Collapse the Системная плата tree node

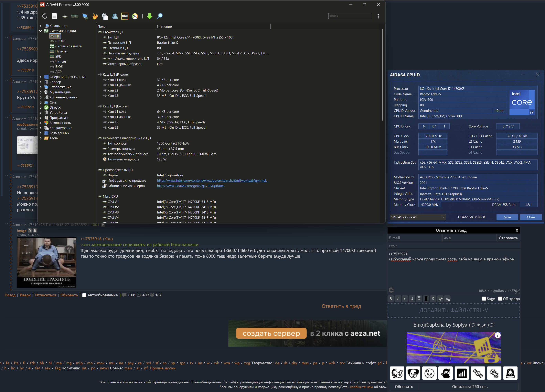[x=41, y=31]
